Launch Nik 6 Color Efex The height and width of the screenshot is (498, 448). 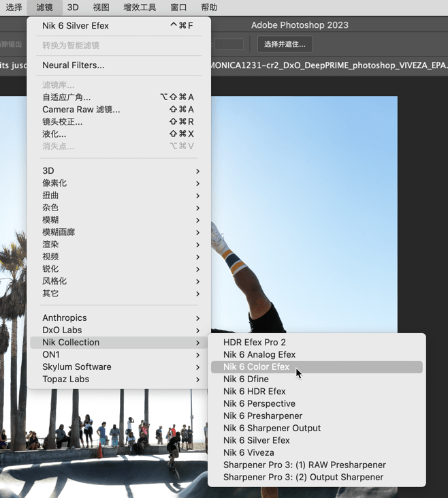click(x=317, y=367)
